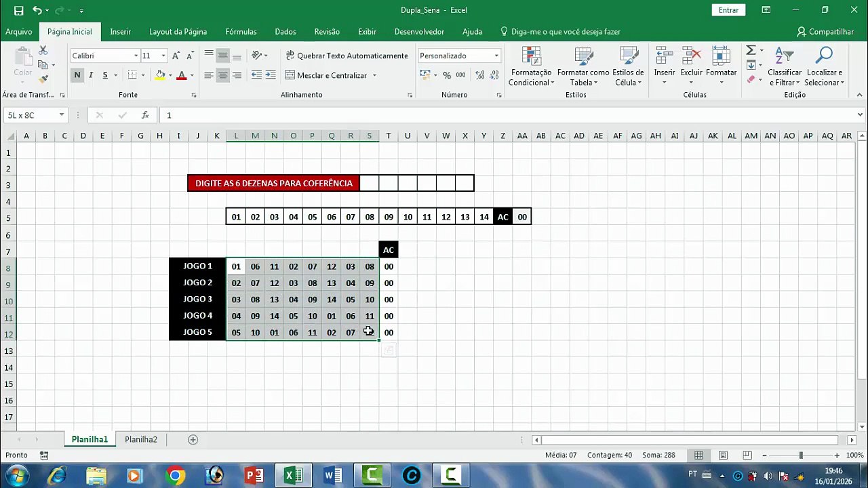
Task: Open Formatação Condicional
Action: [532, 66]
